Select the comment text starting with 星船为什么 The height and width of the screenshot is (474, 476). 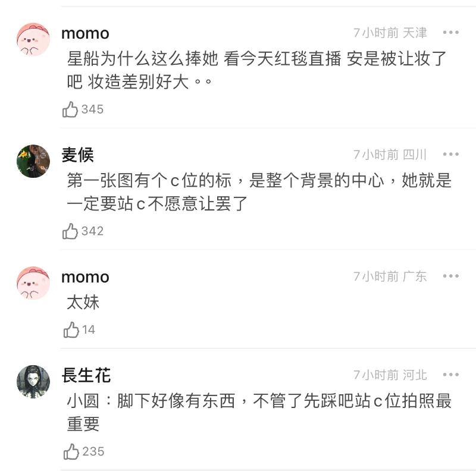click(256, 70)
